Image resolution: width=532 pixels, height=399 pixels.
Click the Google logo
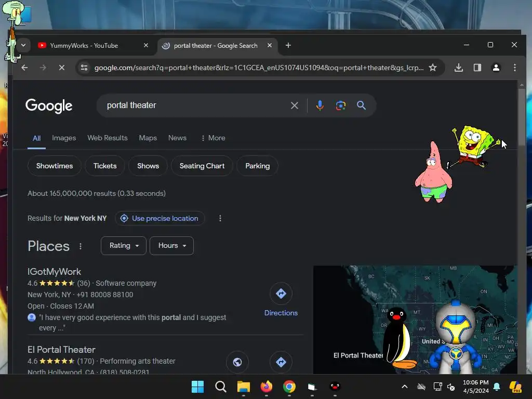pyautogui.click(x=49, y=106)
